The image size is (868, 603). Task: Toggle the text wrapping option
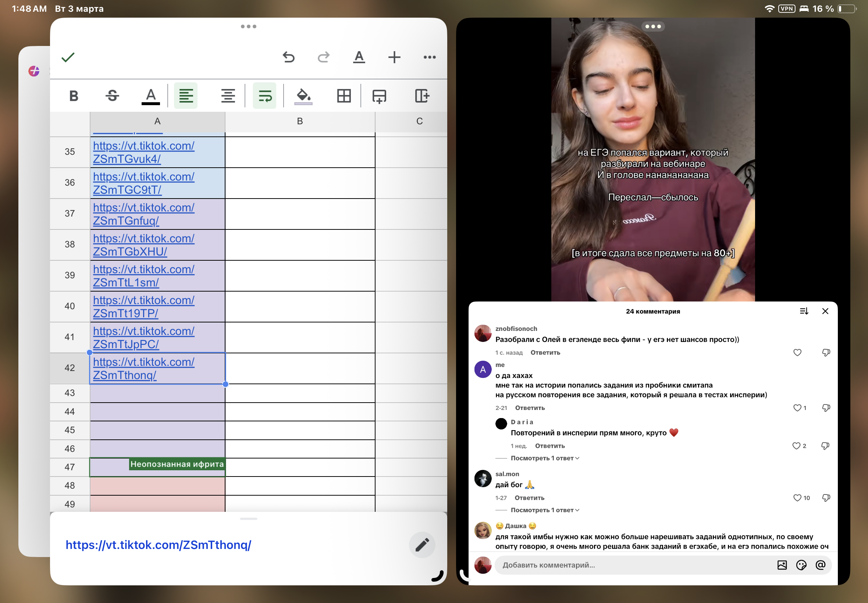[264, 96]
